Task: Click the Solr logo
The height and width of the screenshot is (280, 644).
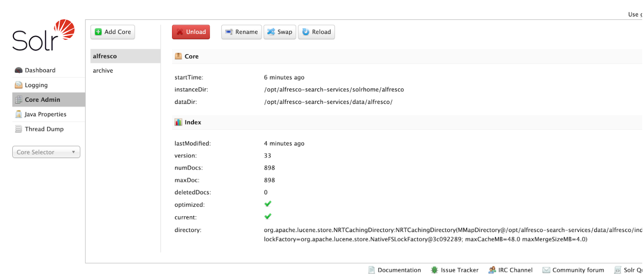Action: tap(43, 35)
